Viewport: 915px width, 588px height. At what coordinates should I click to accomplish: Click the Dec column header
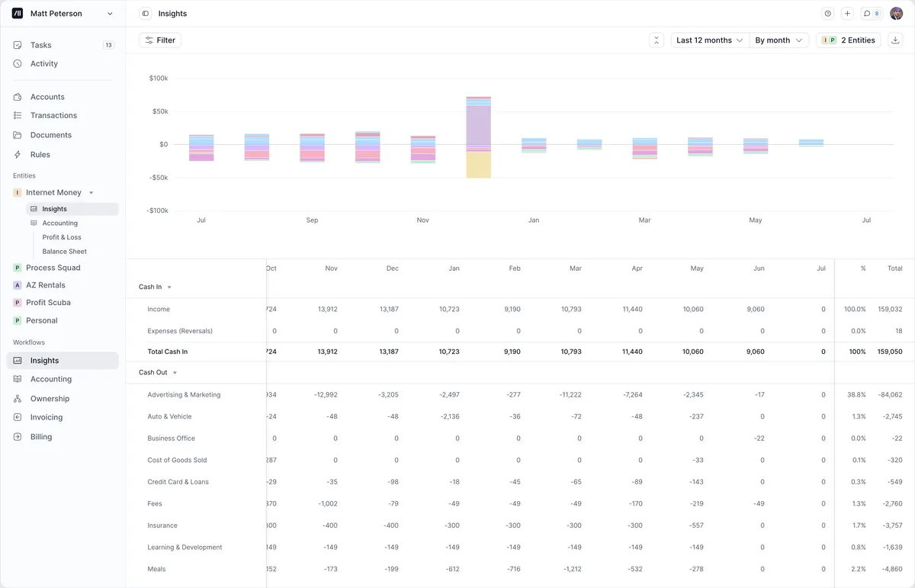tap(393, 268)
